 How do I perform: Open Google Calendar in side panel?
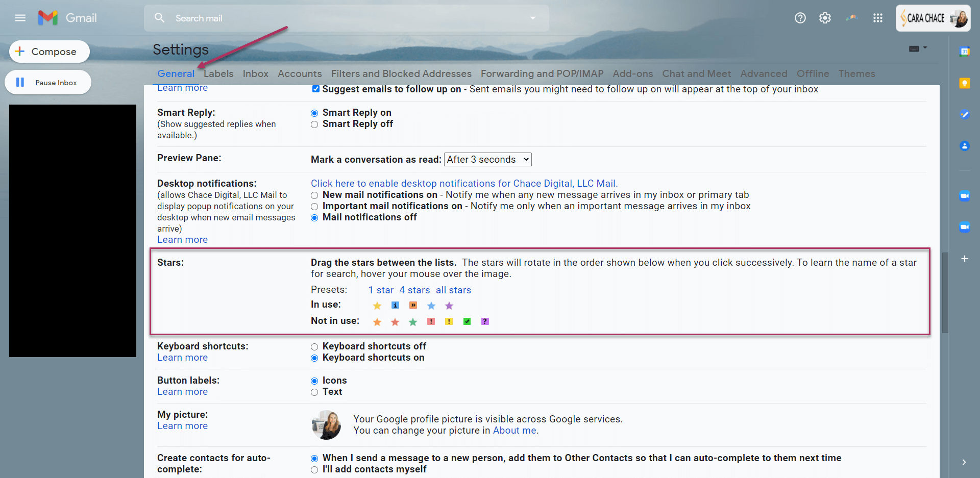click(965, 51)
